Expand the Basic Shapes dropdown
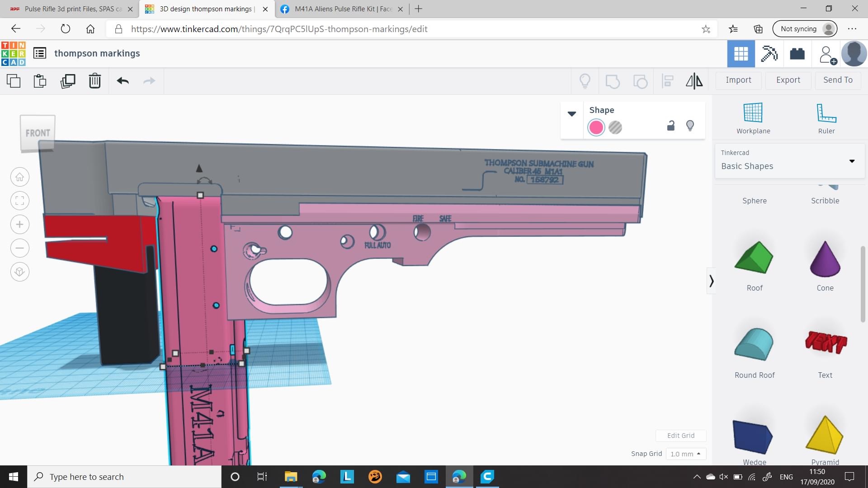 click(x=852, y=161)
